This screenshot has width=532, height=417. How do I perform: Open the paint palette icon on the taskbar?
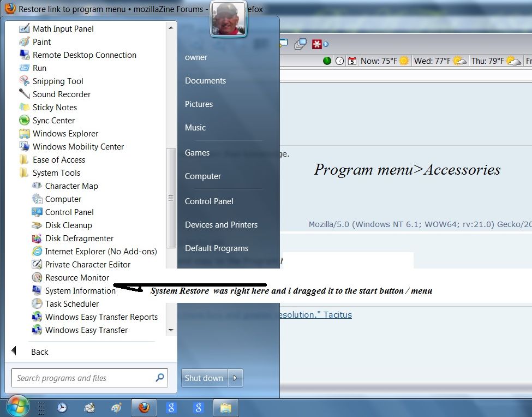click(116, 408)
